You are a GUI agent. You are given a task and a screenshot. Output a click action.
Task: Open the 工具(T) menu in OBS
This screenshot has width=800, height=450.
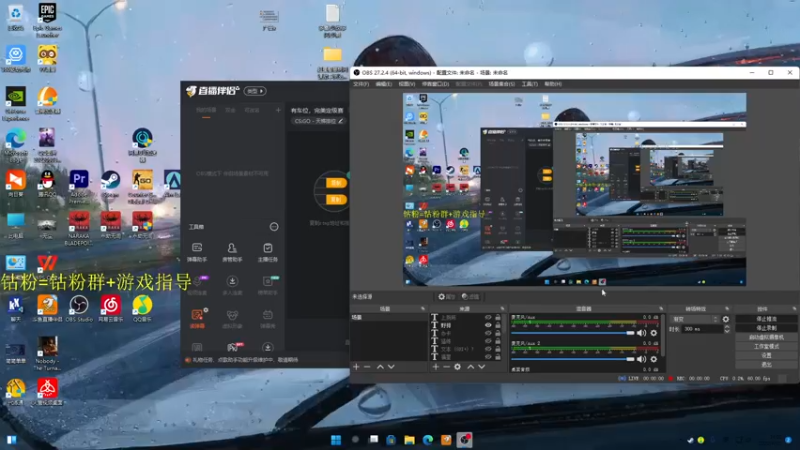(x=530, y=84)
